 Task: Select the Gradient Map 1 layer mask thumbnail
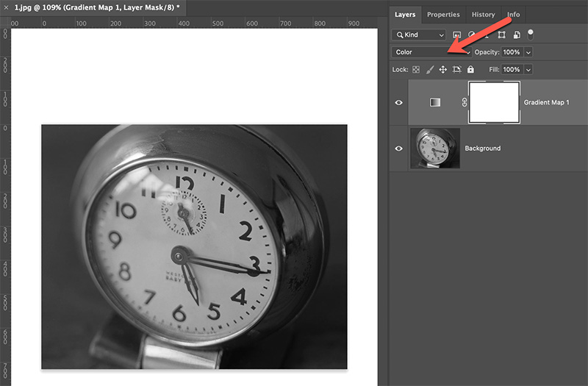pos(494,102)
